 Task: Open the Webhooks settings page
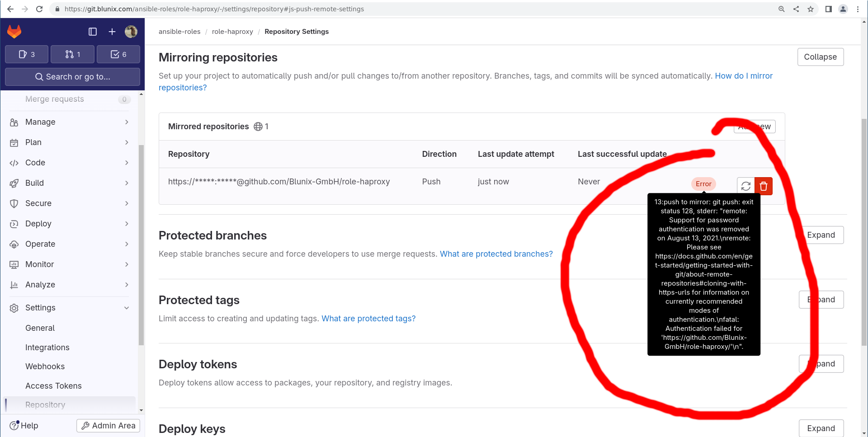[x=45, y=366]
